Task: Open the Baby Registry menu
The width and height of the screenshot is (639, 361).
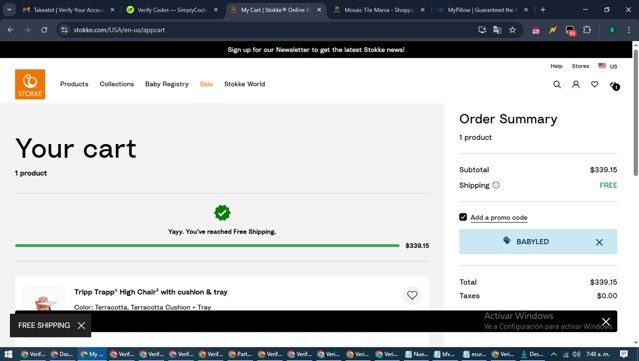Action: click(167, 84)
